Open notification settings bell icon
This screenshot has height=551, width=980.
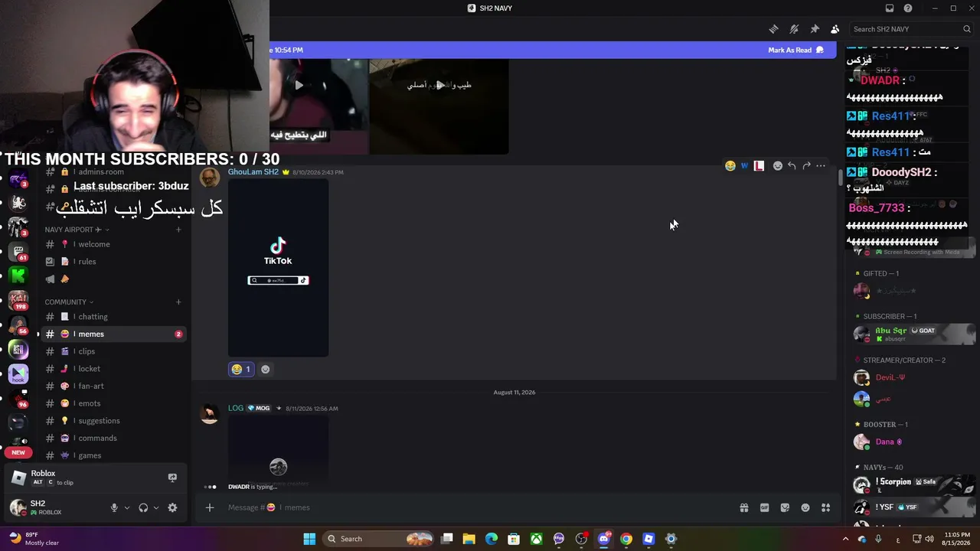794,29
